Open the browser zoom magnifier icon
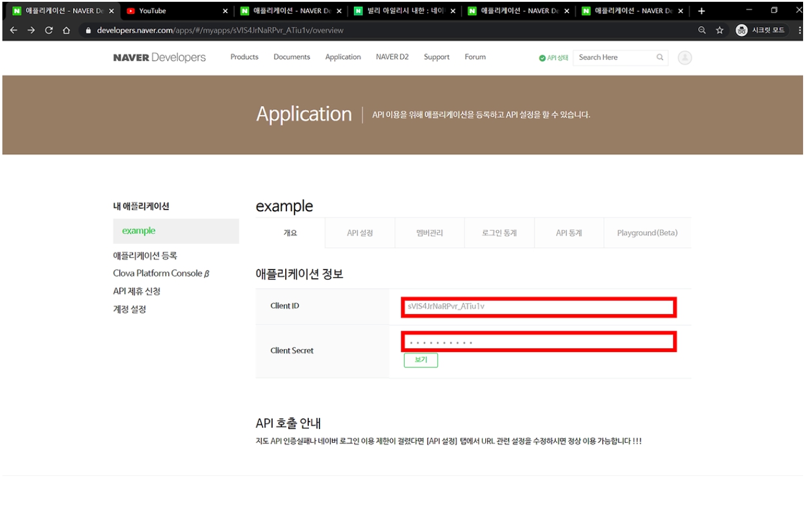812x530 pixels. coord(702,30)
